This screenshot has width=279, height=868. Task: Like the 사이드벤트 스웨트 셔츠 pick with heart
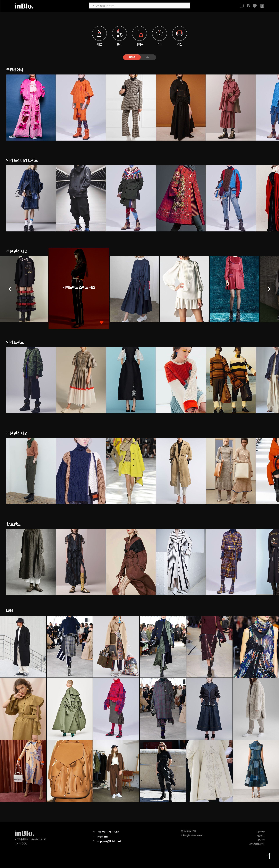pyautogui.click(x=102, y=322)
